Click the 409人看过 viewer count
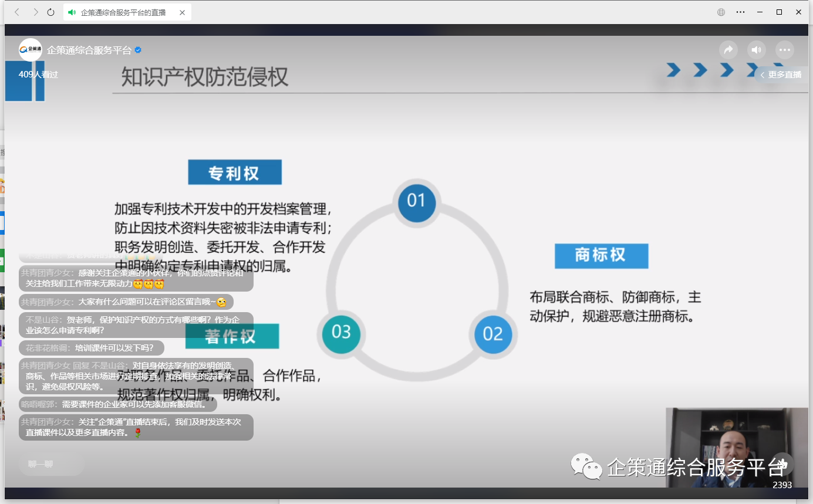Viewport: 813px width, 504px height. (x=38, y=75)
